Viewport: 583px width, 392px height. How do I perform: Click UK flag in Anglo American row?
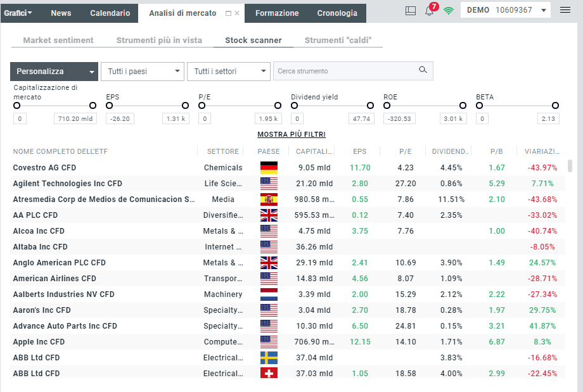269,263
